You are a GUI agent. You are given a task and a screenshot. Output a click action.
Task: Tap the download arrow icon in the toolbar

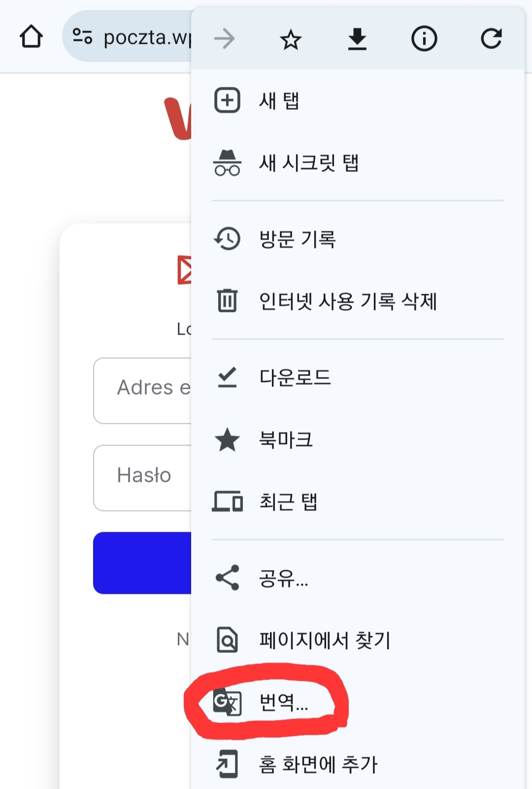click(x=357, y=39)
